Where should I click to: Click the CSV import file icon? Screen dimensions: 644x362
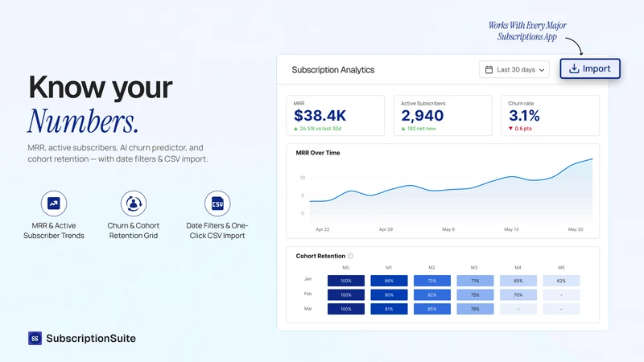pos(217,204)
